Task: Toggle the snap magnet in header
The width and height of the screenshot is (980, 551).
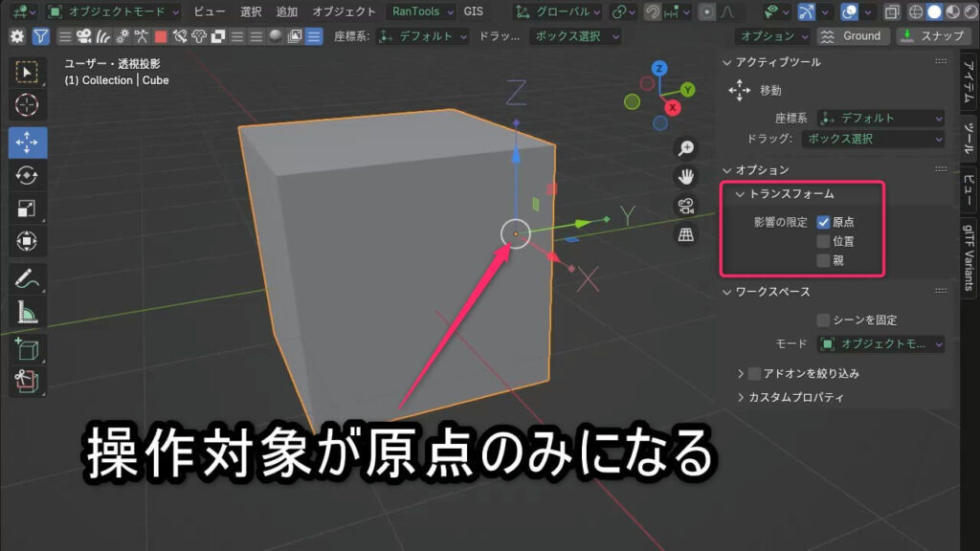Action: (652, 11)
